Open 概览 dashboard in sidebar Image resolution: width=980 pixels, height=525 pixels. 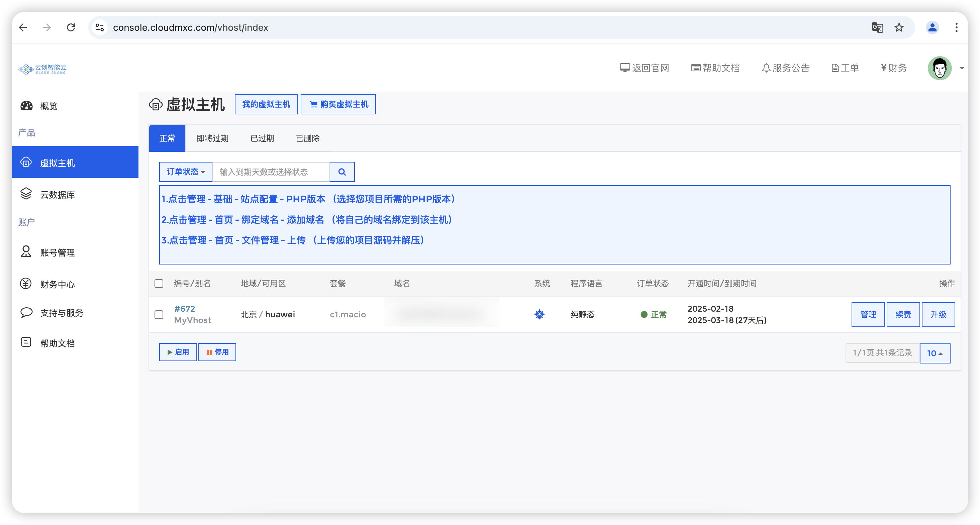coord(75,106)
